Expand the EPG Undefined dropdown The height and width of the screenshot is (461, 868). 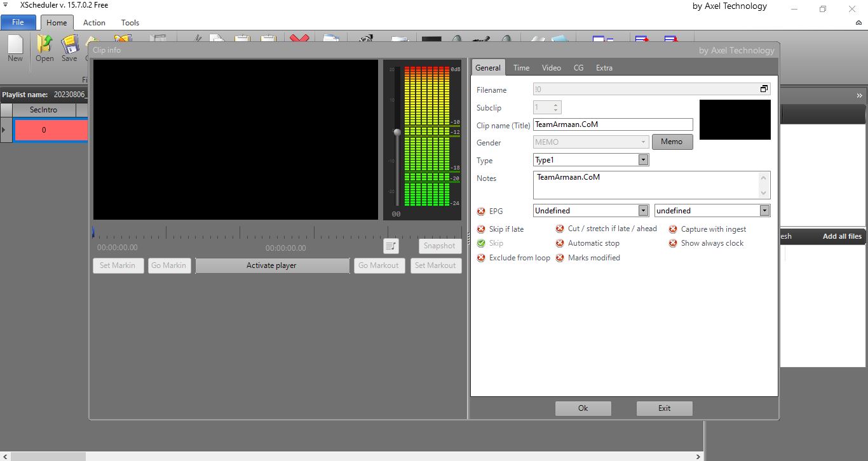643,210
